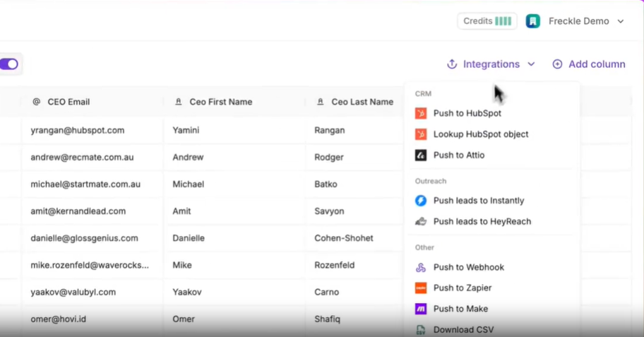644x337 pixels.
Task: Click the green credits bar indicator
Action: (x=503, y=21)
